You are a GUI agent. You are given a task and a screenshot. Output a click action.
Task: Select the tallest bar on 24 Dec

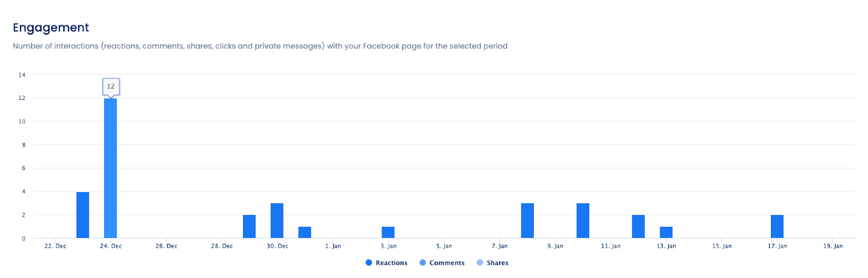[x=111, y=168]
